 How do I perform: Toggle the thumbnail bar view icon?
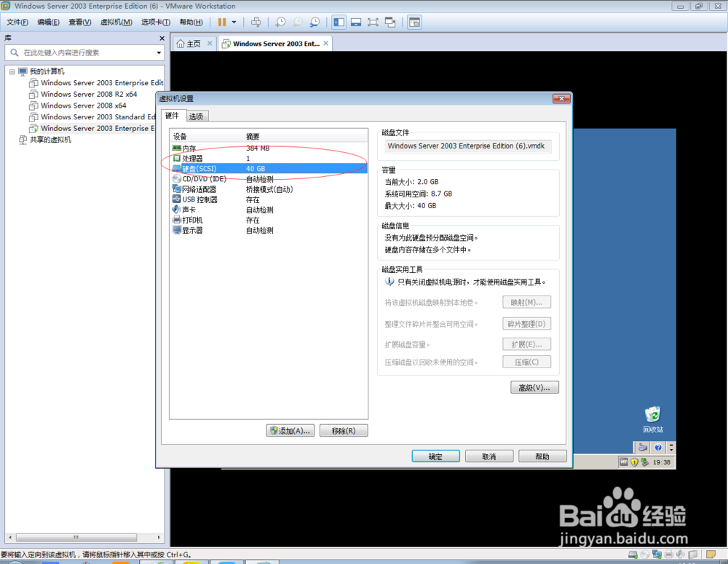click(356, 23)
